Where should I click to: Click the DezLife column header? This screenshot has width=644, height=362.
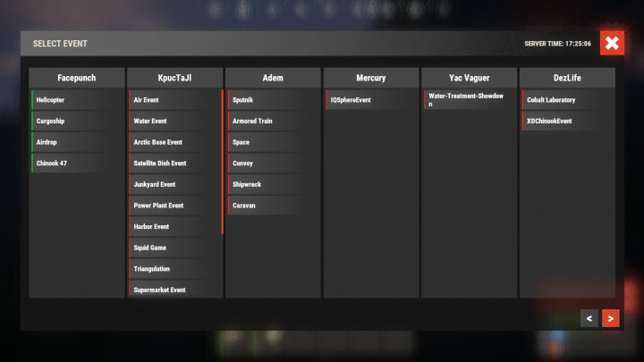tap(568, 78)
